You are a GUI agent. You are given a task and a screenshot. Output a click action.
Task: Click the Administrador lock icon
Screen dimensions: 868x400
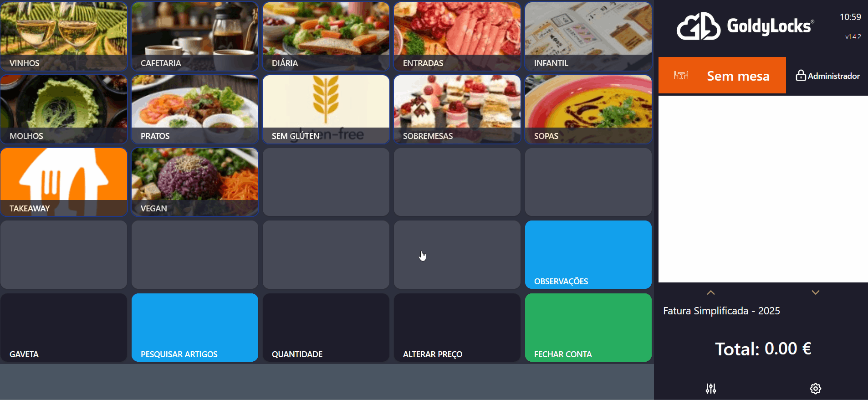click(x=801, y=76)
